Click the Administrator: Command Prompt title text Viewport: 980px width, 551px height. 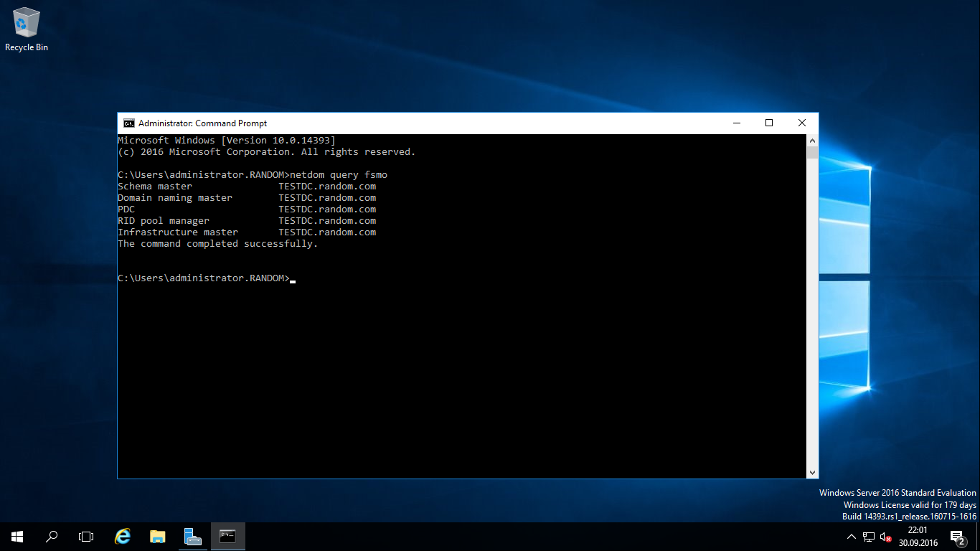[202, 123]
